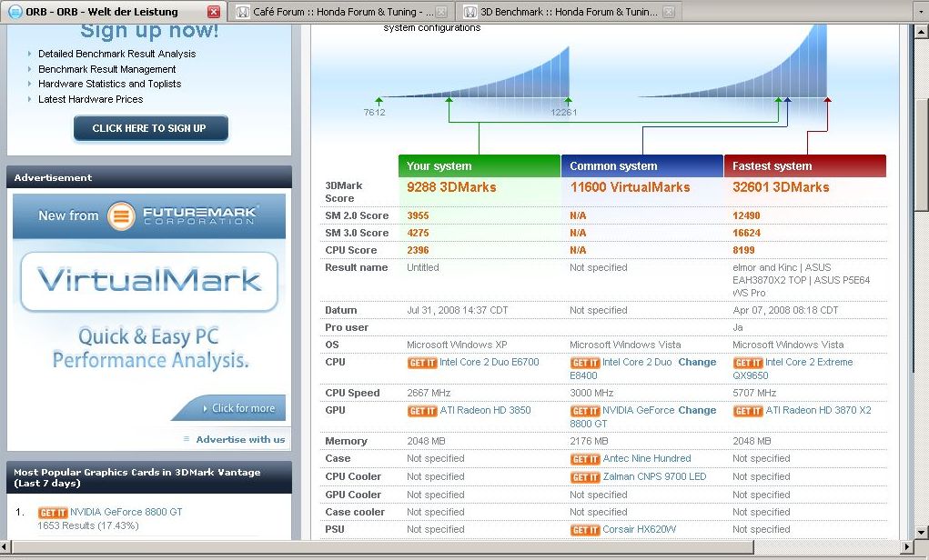The height and width of the screenshot is (560, 929).
Task: Click the CPU Score value "2396"
Action: click(x=418, y=250)
